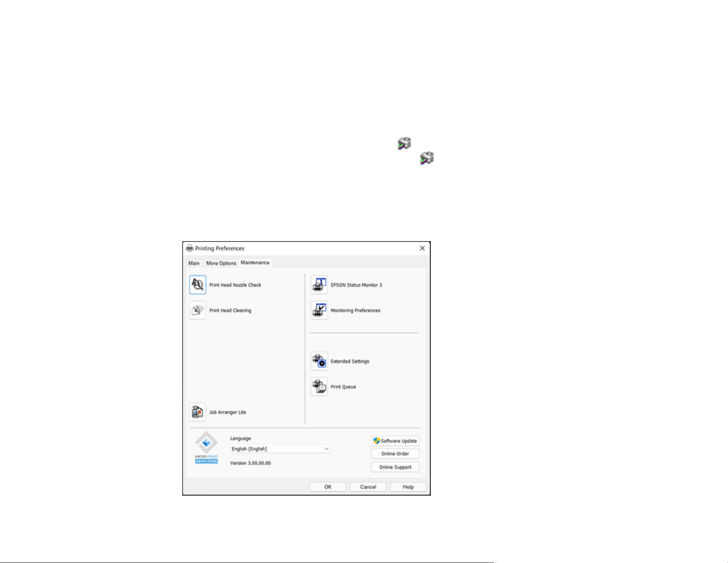Click the Software Update button
The width and height of the screenshot is (728, 563).
tap(395, 441)
